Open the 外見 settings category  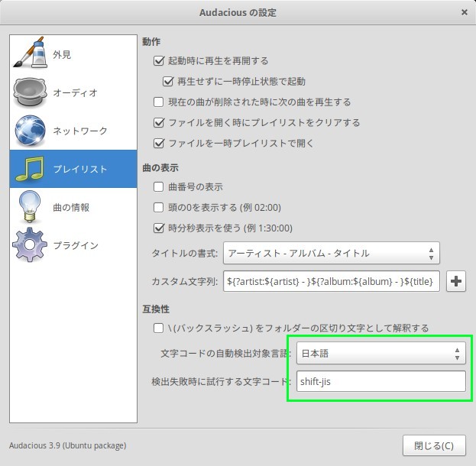point(73,54)
